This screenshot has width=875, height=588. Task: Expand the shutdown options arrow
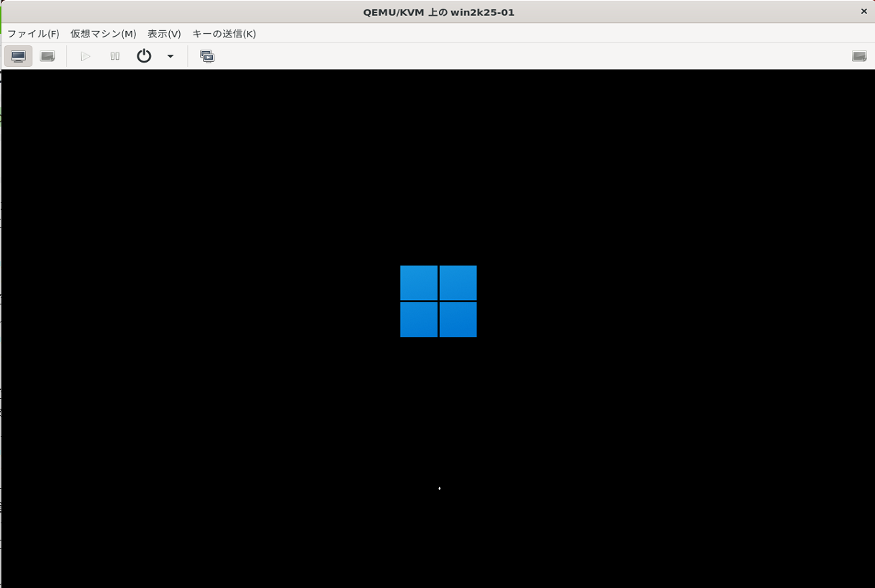click(x=169, y=55)
